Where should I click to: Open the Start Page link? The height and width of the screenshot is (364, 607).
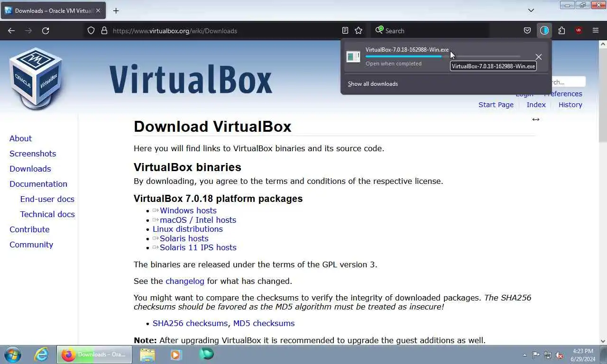pos(496,105)
